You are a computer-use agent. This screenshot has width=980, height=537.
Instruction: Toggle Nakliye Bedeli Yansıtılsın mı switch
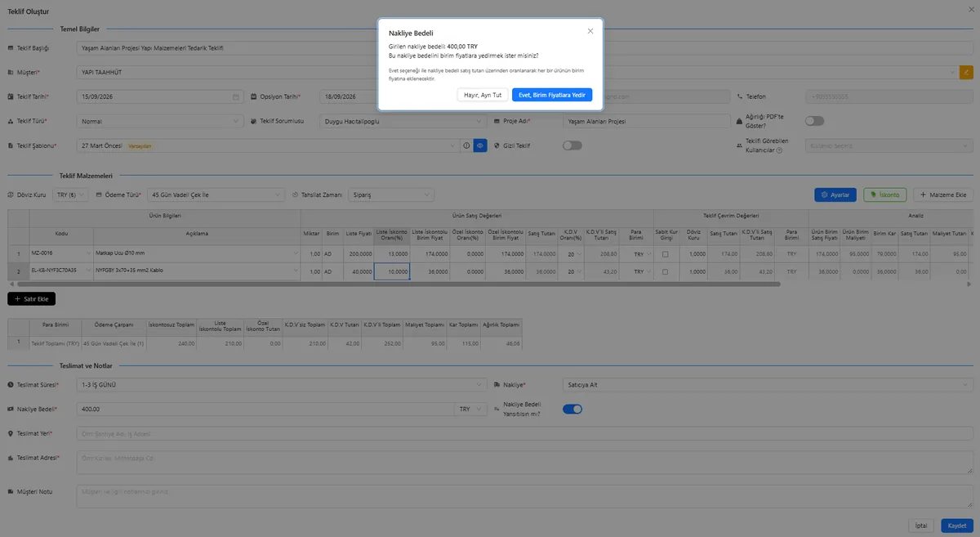click(x=572, y=409)
